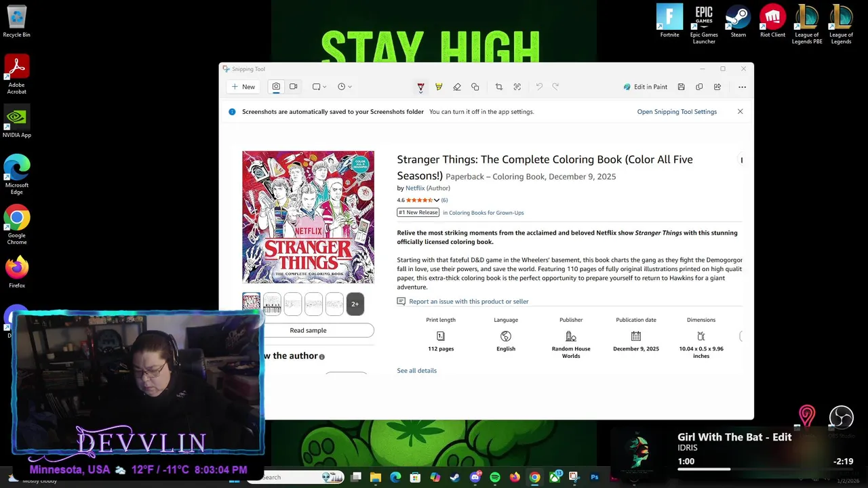Share the snip
Viewport: 868px width, 488px height.
coord(717,87)
